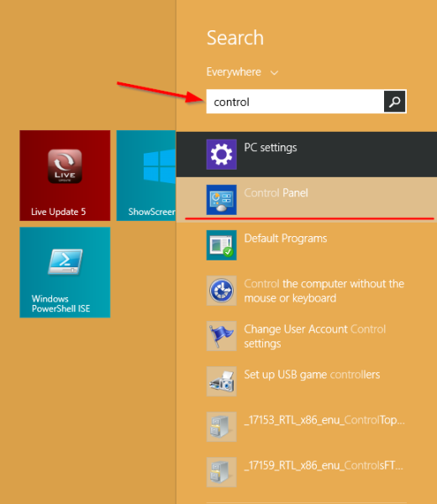Screen dimensions: 437x504
Task: Expand the Everywhere search scope dropdown
Action: [x=242, y=72]
